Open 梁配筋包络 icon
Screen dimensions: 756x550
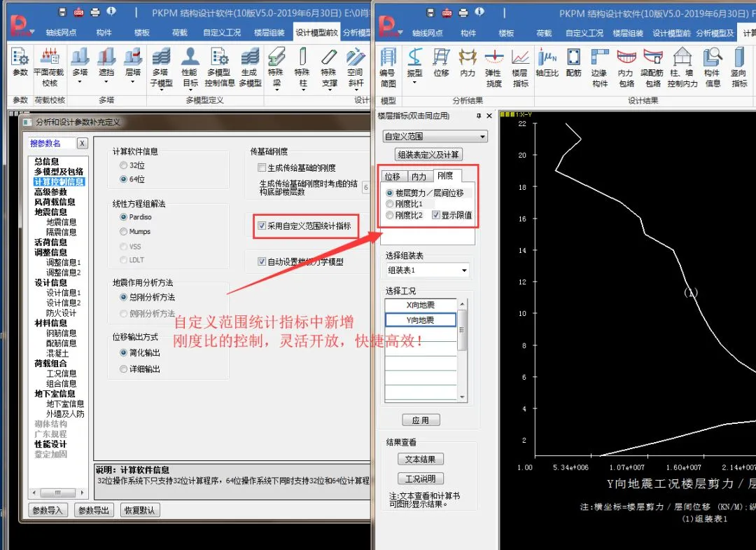tap(652, 67)
